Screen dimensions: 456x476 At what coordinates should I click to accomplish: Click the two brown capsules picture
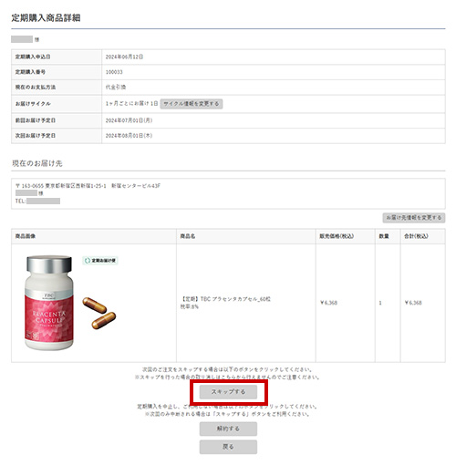[x=99, y=313]
